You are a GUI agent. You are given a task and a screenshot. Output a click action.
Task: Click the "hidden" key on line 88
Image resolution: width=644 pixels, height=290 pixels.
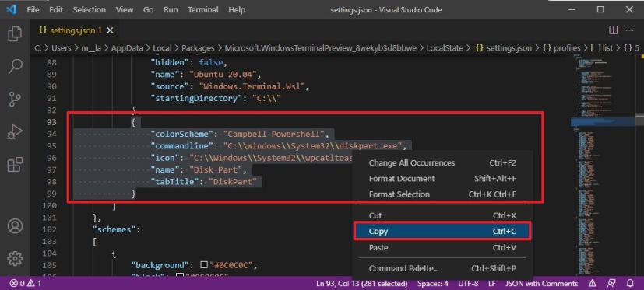click(170, 63)
